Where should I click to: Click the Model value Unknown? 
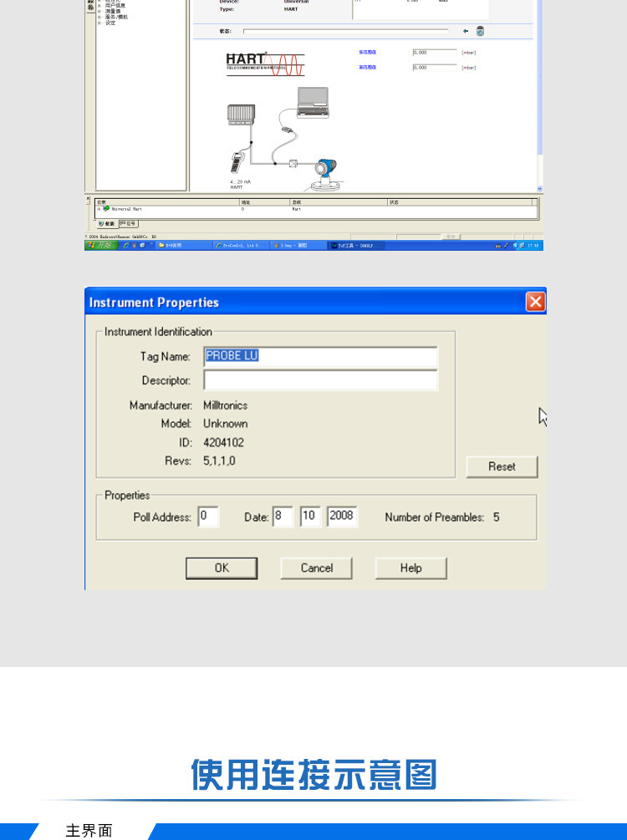click(x=225, y=424)
